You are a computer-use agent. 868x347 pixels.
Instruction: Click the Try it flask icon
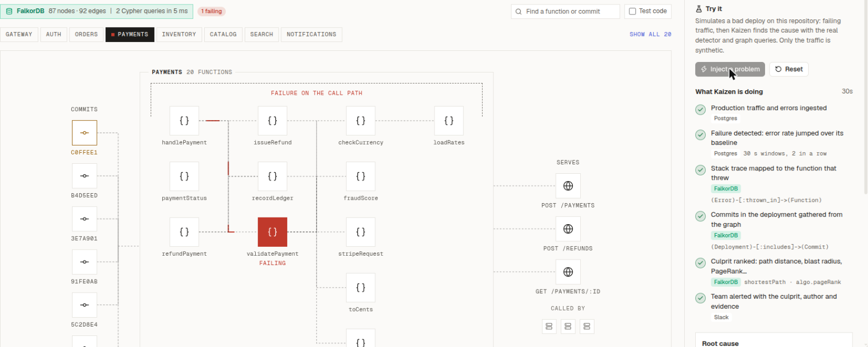tap(699, 9)
